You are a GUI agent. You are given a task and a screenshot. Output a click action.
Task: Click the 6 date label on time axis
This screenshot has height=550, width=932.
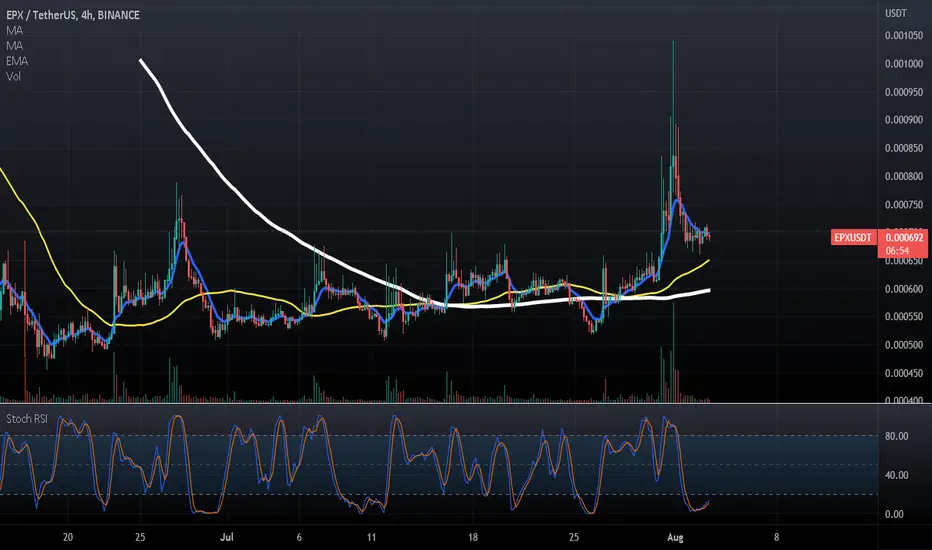click(299, 538)
